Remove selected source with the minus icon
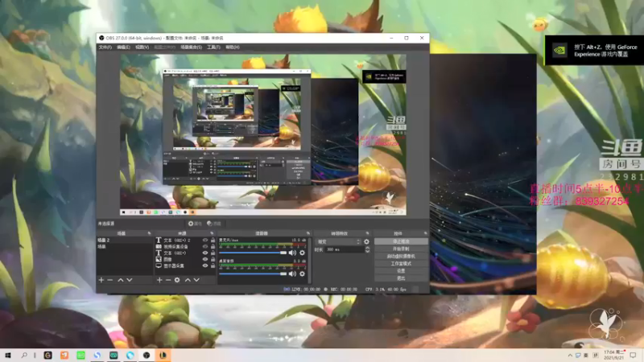The height and width of the screenshot is (362, 644). coord(168,280)
